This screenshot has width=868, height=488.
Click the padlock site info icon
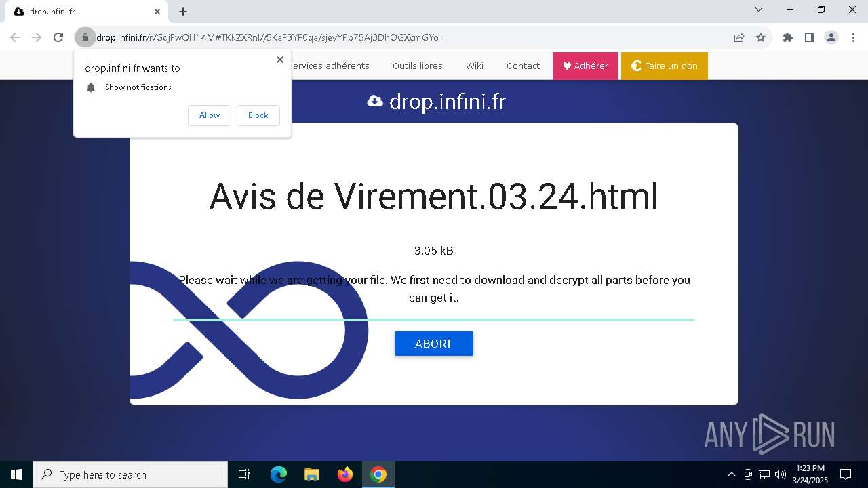85,38
